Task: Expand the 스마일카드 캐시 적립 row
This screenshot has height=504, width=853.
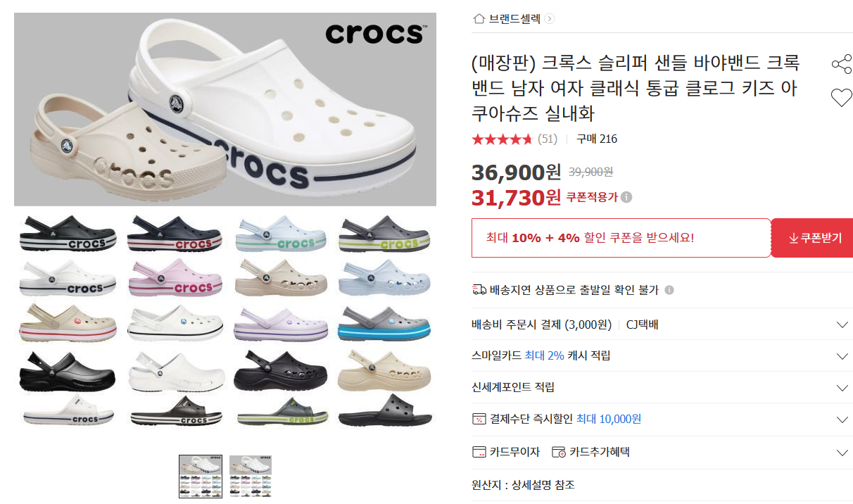Action: click(662, 355)
